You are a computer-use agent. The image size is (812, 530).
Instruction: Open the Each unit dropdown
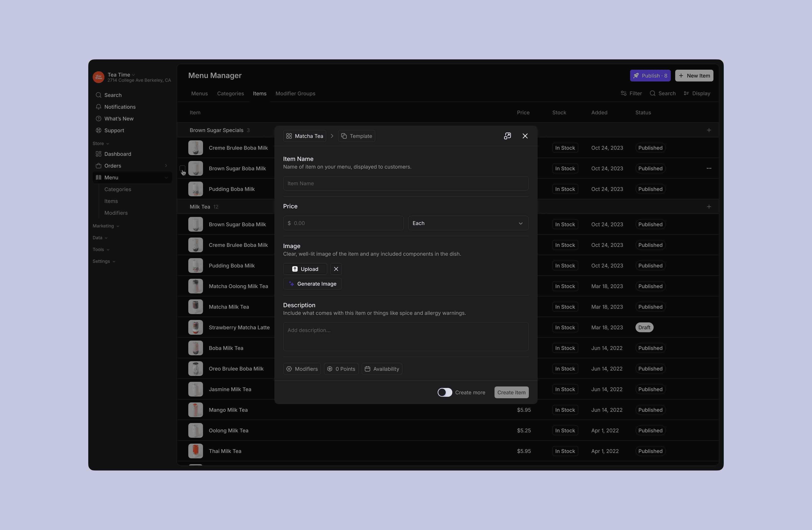tap(468, 223)
